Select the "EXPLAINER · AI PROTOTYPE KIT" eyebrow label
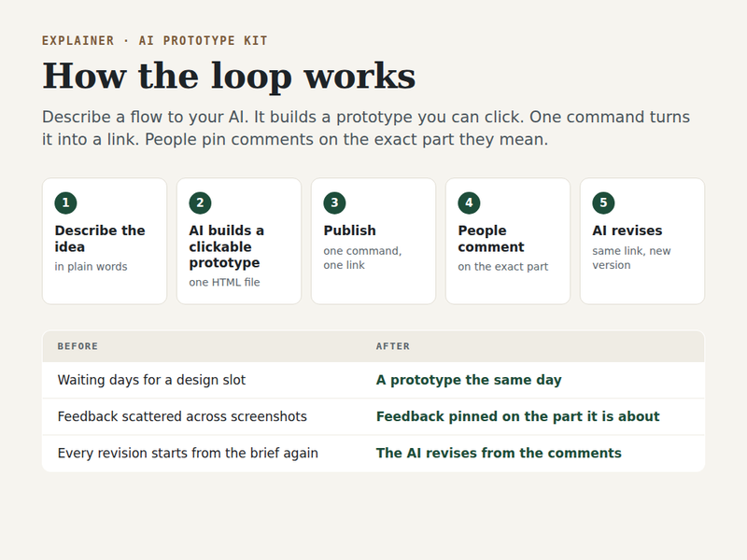The width and height of the screenshot is (747, 560). 155,41
